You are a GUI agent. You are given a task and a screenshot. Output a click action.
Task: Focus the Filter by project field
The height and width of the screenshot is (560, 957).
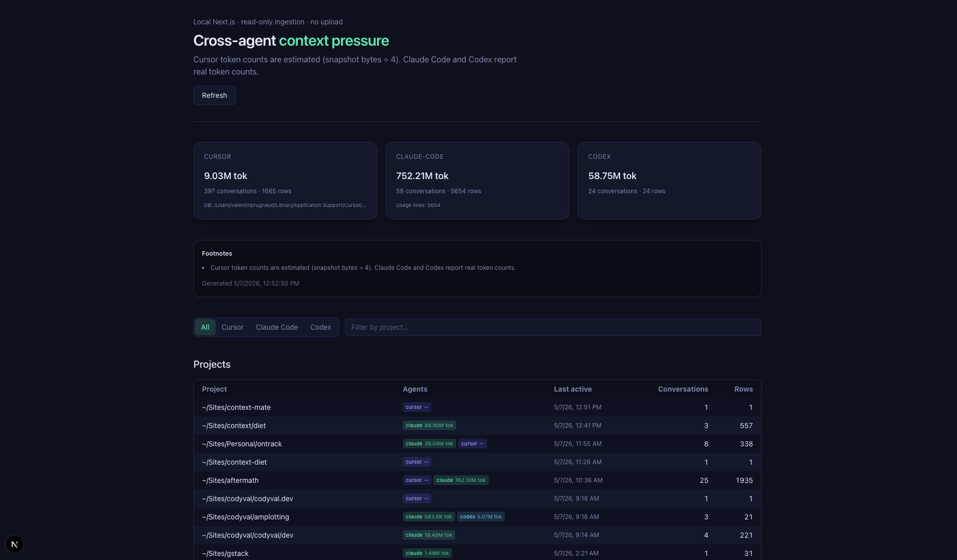[x=553, y=327]
